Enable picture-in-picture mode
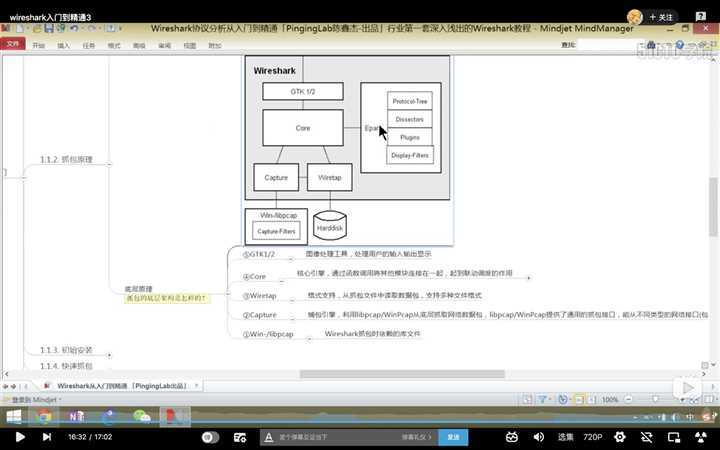Viewport: 720px width, 450px height. pyautogui.click(x=674, y=437)
